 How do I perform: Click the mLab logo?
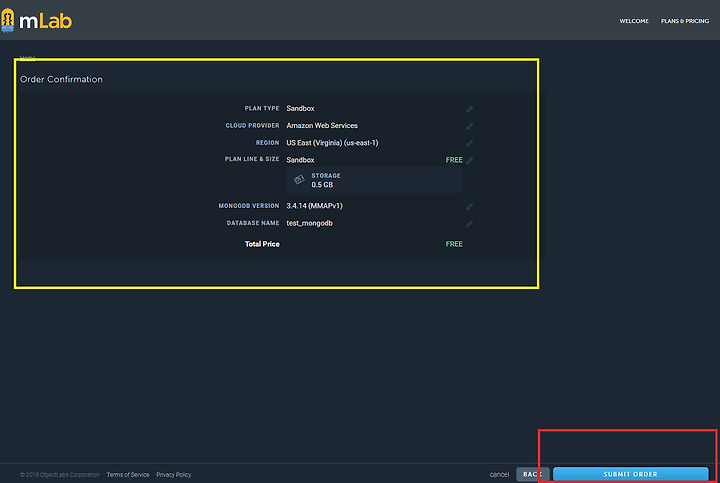click(x=36, y=21)
